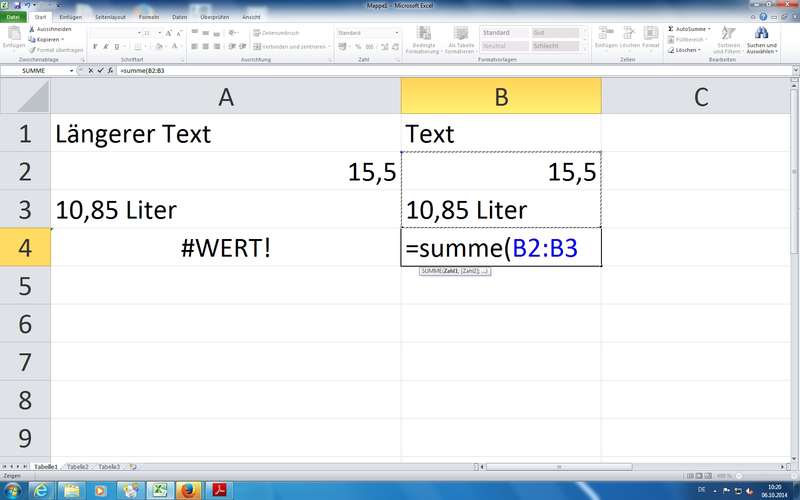Viewport: 800px width, 500px height.
Task: Open the Windows Start button
Action: 11,491
